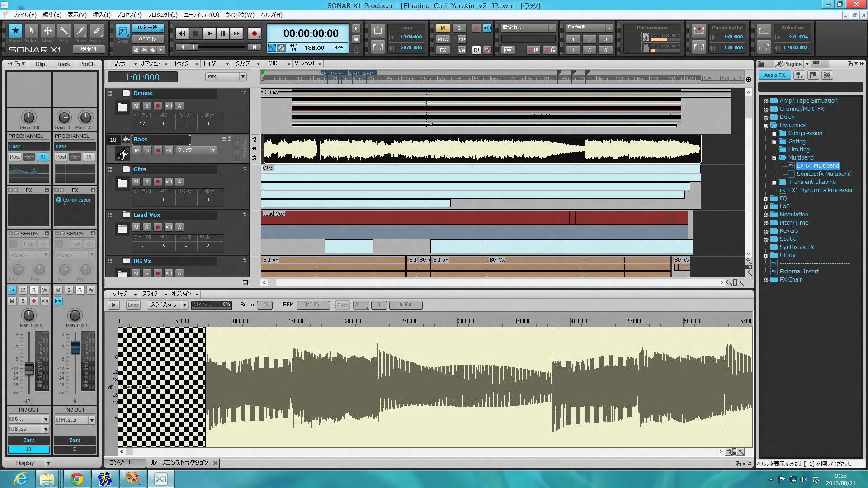868x488 pixels.
Task: Click the Rewind transport button
Action: coord(182,33)
